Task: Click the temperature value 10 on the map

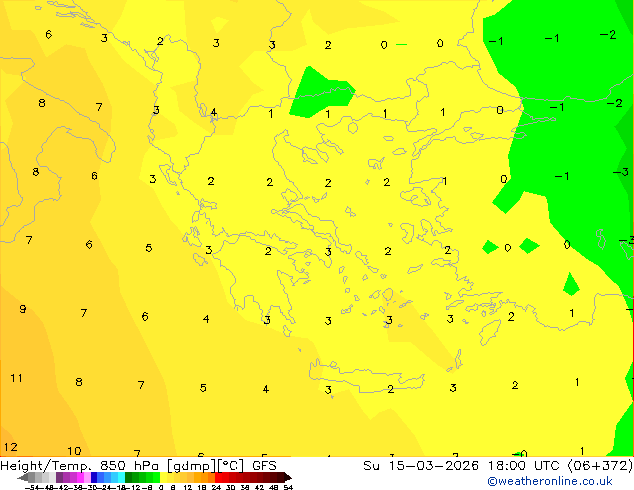Action: [74, 451]
